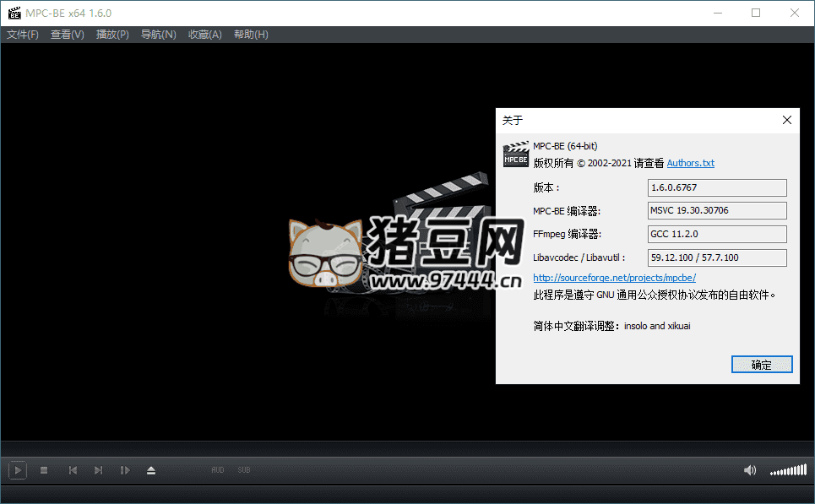Image resolution: width=815 pixels, height=504 pixels.
Task: Click the playback seek bar
Action: coord(407,448)
